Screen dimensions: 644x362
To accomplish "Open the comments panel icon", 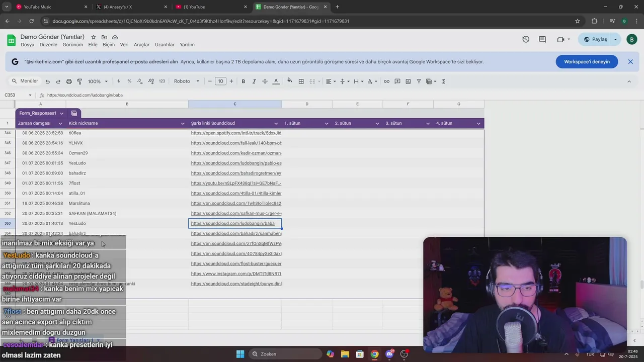I will click(x=542, y=39).
